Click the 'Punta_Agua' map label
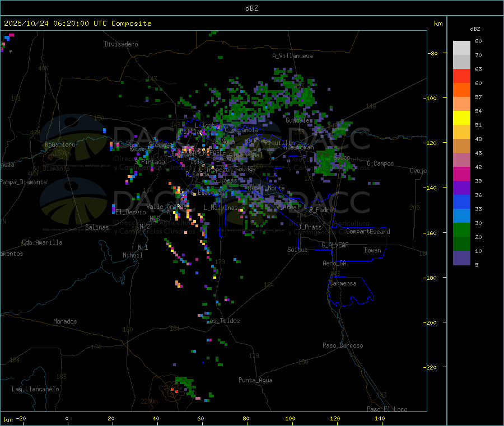 [255, 380]
